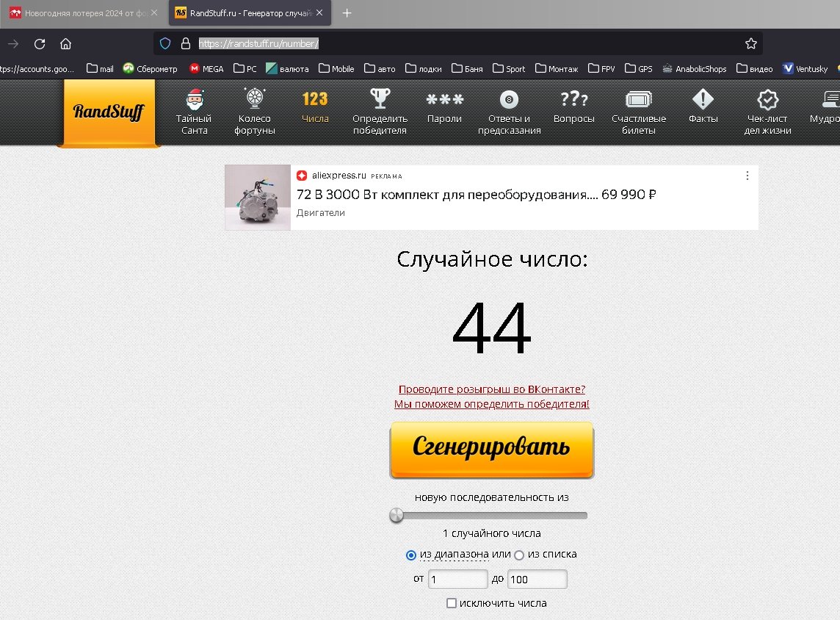
Task: Click the random numbers count slider handle
Action: pyautogui.click(x=397, y=515)
